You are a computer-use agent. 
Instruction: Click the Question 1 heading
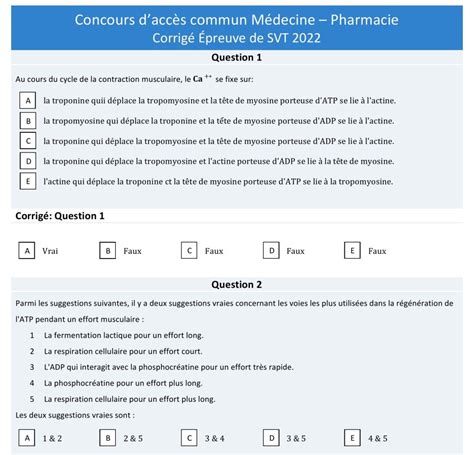(x=237, y=57)
